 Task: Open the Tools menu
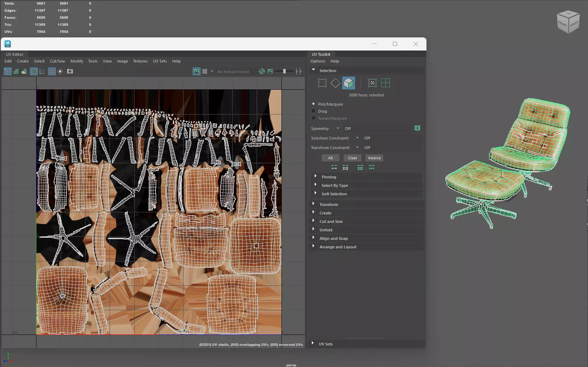[x=93, y=61]
